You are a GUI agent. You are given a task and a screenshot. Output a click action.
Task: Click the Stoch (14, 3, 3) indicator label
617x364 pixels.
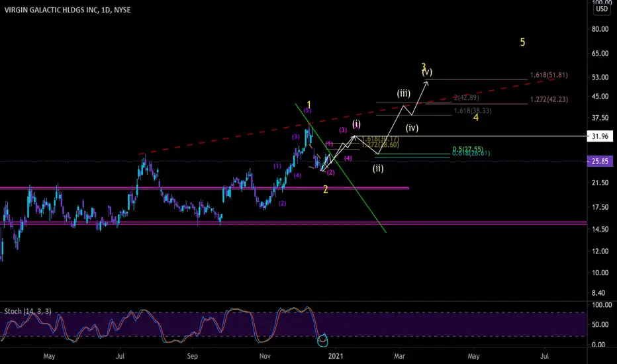point(28,311)
